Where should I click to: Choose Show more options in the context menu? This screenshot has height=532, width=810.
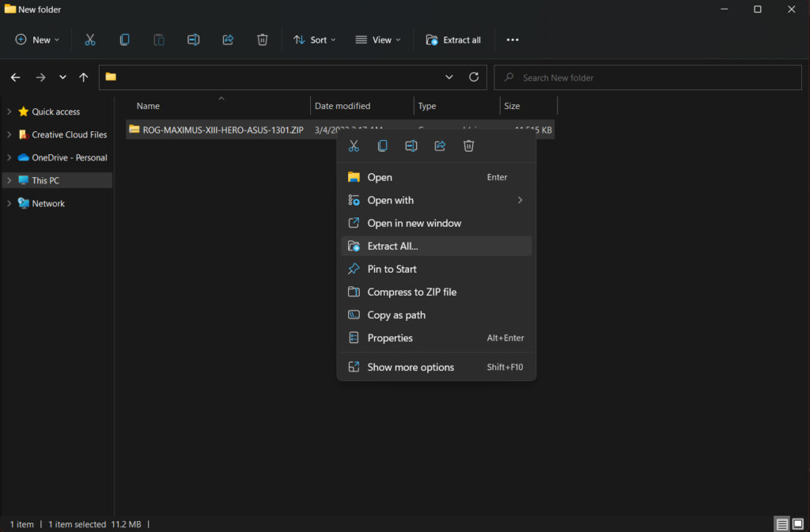(411, 368)
